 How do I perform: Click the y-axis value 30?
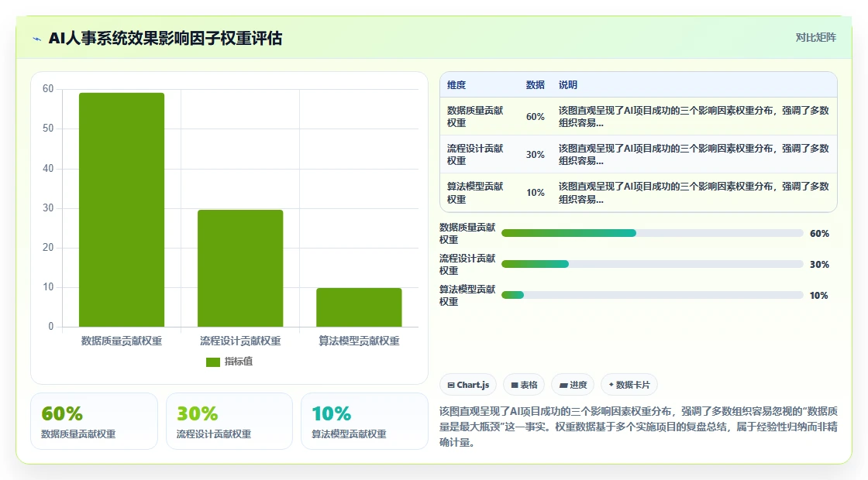48,208
